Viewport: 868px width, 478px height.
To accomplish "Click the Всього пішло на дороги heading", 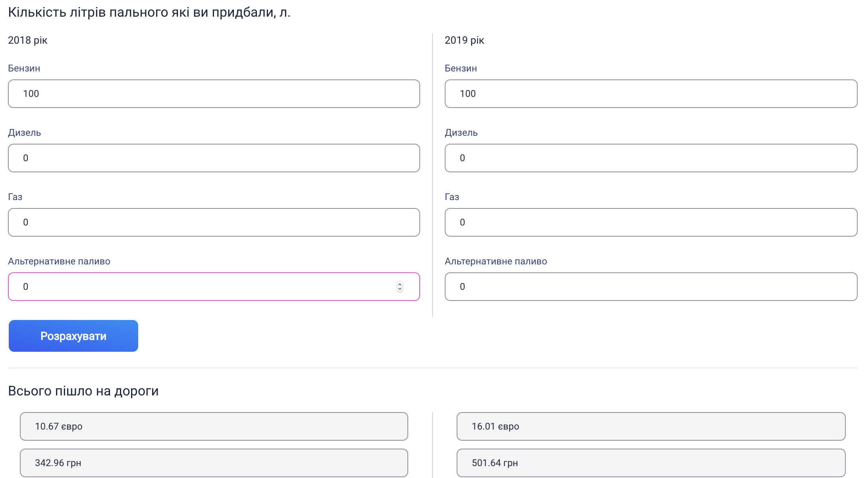I will coord(83,391).
